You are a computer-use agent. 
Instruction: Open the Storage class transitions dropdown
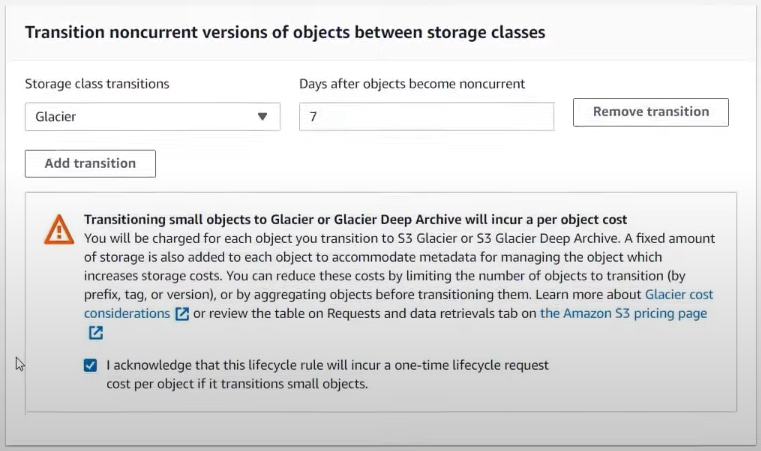coord(152,117)
